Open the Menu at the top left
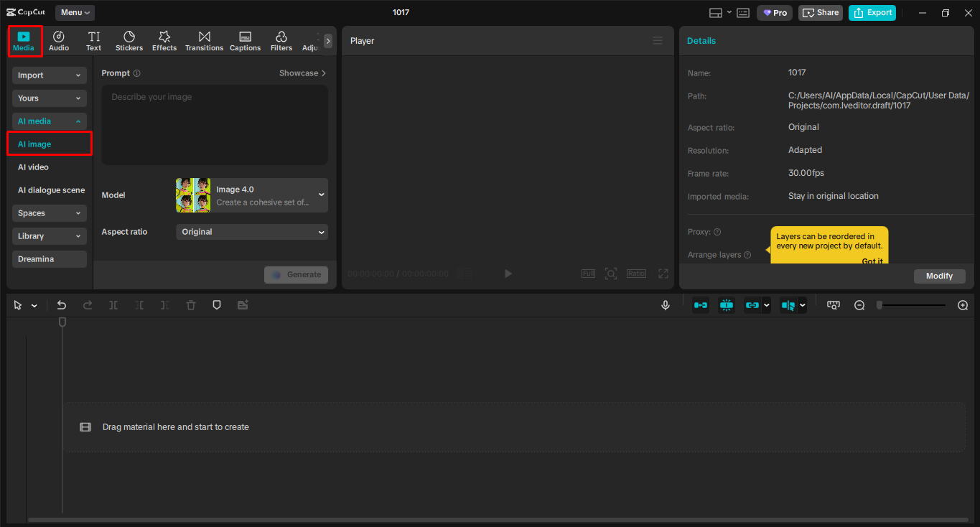This screenshot has width=980, height=527. (x=74, y=12)
